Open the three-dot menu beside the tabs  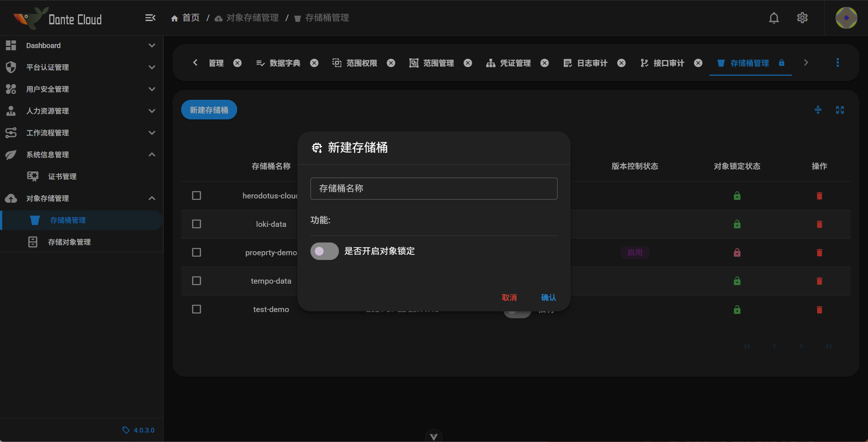(x=838, y=63)
